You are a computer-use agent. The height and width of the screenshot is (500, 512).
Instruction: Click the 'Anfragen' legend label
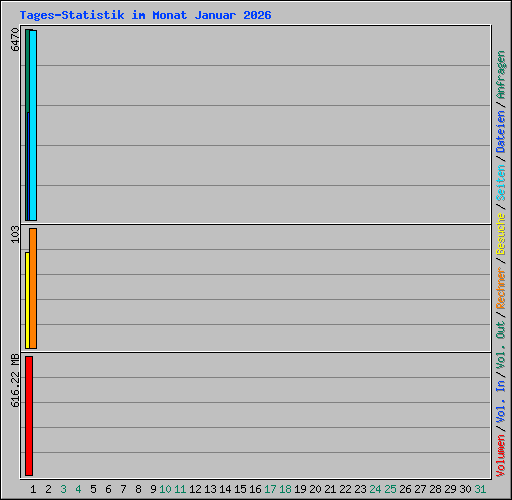coord(500,75)
